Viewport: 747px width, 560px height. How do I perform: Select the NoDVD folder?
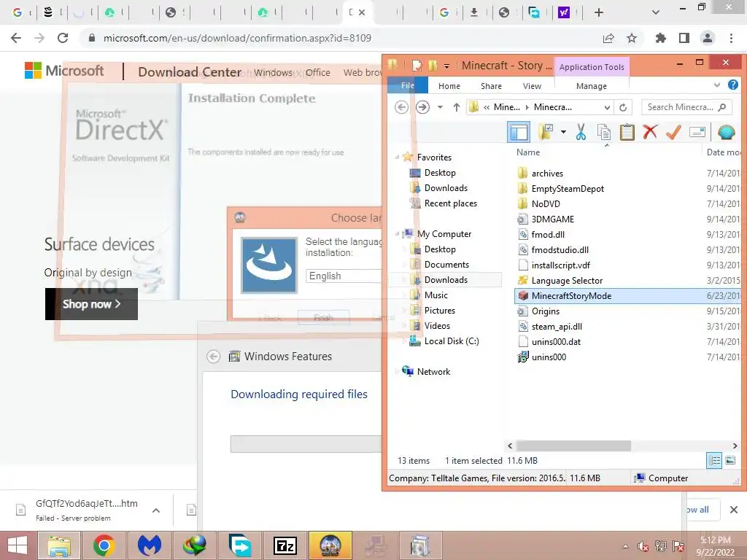point(546,204)
